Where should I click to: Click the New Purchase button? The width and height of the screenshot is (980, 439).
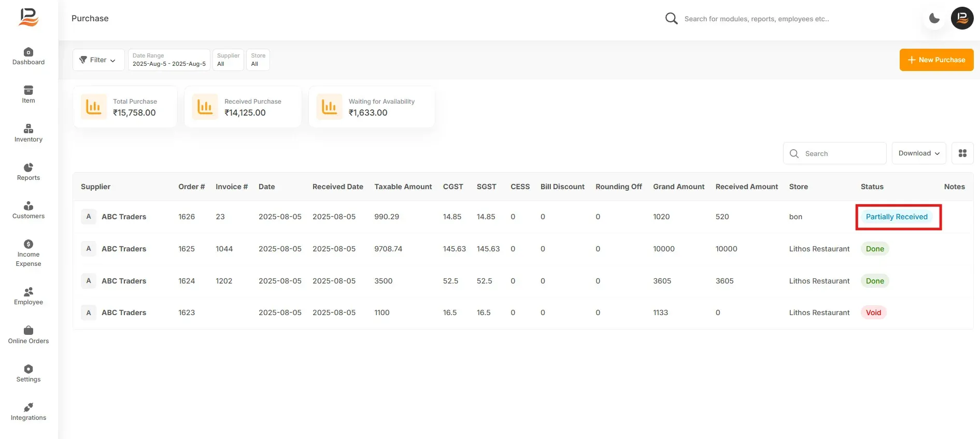coord(936,60)
